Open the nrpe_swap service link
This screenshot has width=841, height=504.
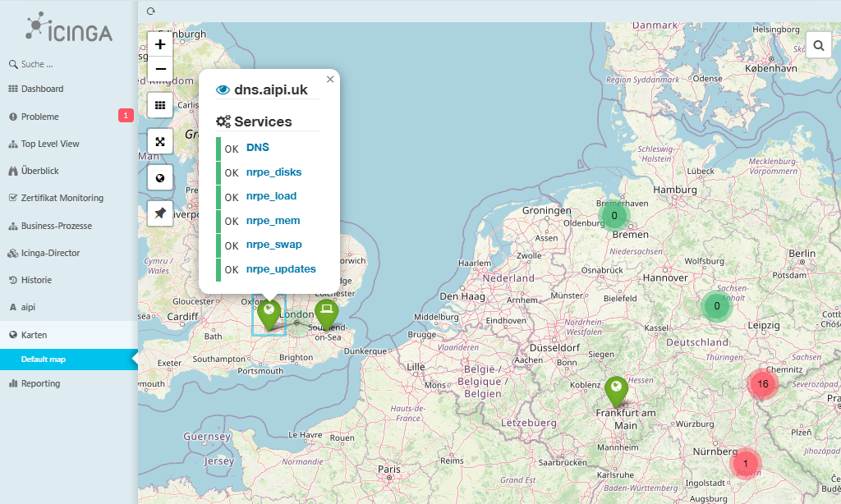(274, 245)
